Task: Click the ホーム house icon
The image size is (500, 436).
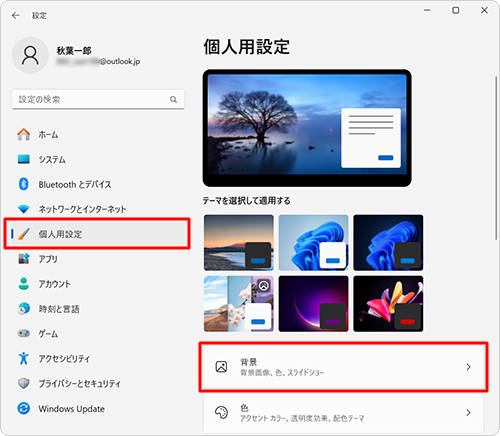Action: (x=24, y=134)
